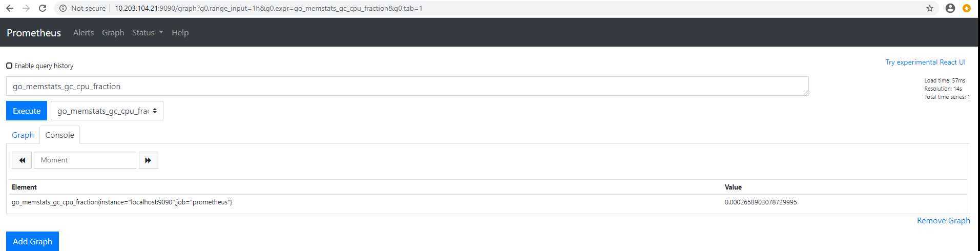Click into the Moment input field
Viewport: 980px width, 251px height.
click(x=85, y=160)
